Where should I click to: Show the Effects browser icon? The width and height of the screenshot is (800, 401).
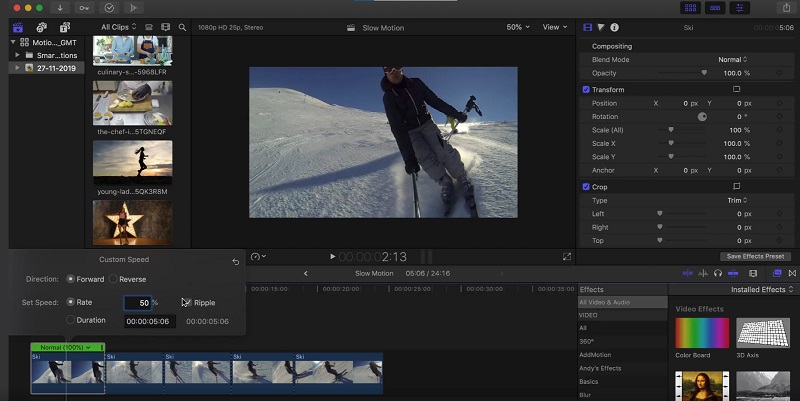pyautogui.click(x=777, y=273)
